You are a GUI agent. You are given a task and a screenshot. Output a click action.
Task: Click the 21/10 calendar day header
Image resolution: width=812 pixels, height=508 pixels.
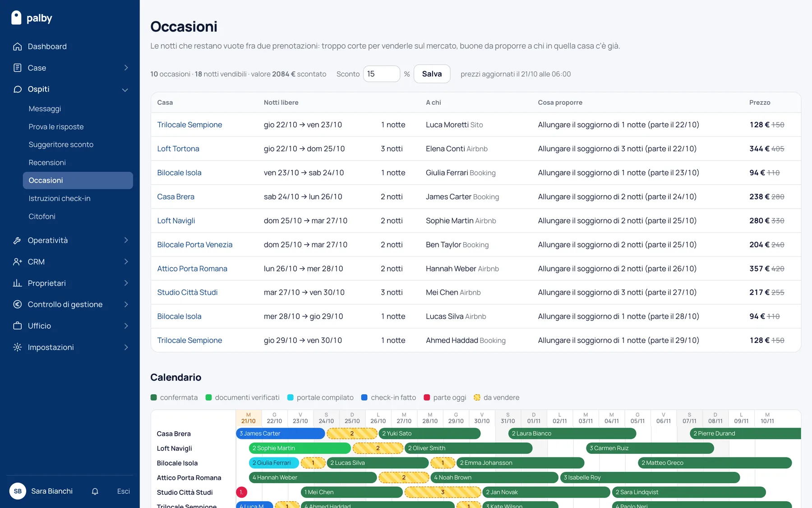pos(248,418)
